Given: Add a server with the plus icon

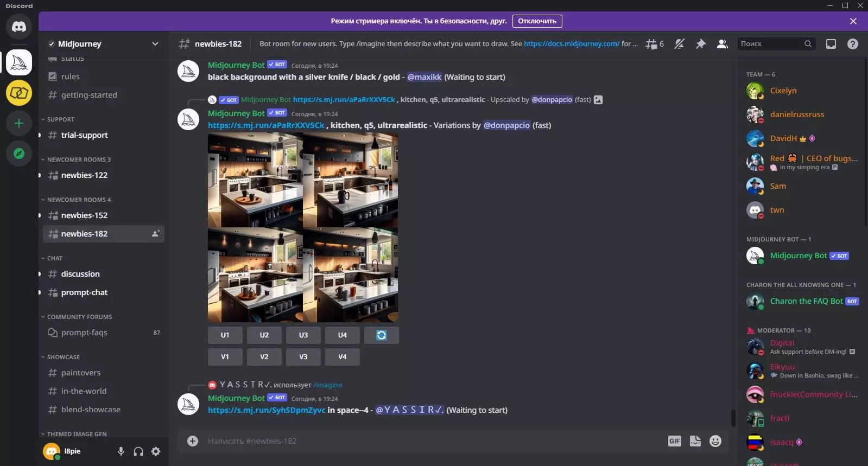Looking at the screenshot, I should click(19, 123).
